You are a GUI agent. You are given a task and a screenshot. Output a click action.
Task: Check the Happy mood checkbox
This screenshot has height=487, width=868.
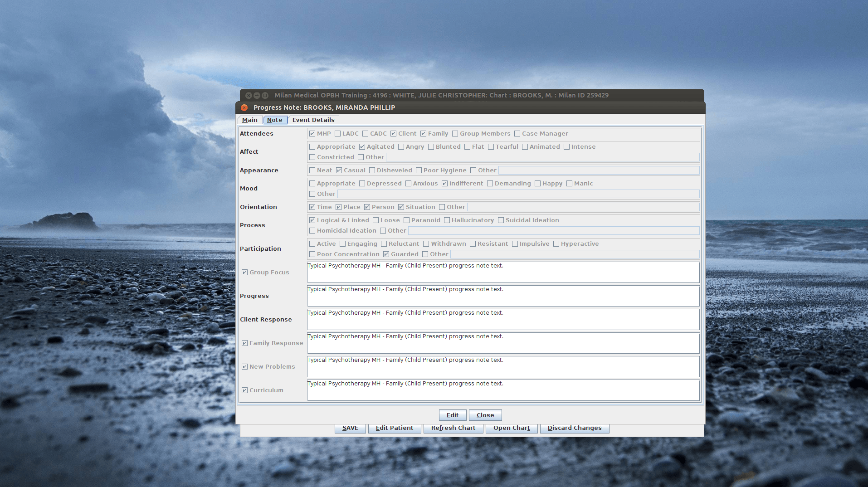click(x=537, y=183)
